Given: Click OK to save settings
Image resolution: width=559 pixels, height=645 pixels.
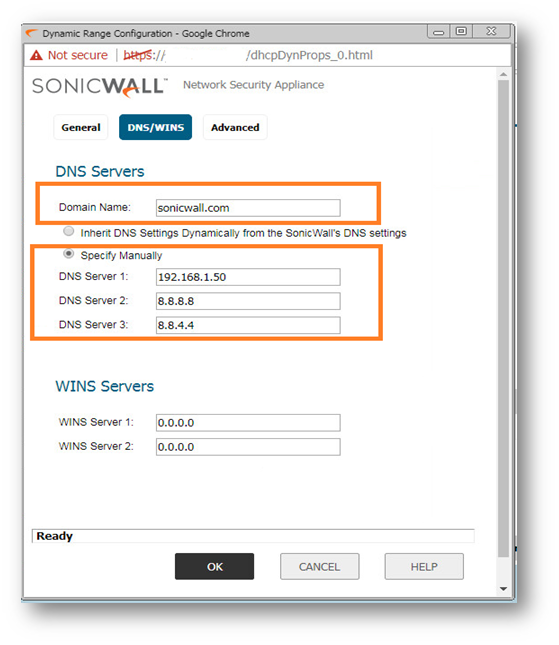Looking at the screenshot, I should click(214, 566).
